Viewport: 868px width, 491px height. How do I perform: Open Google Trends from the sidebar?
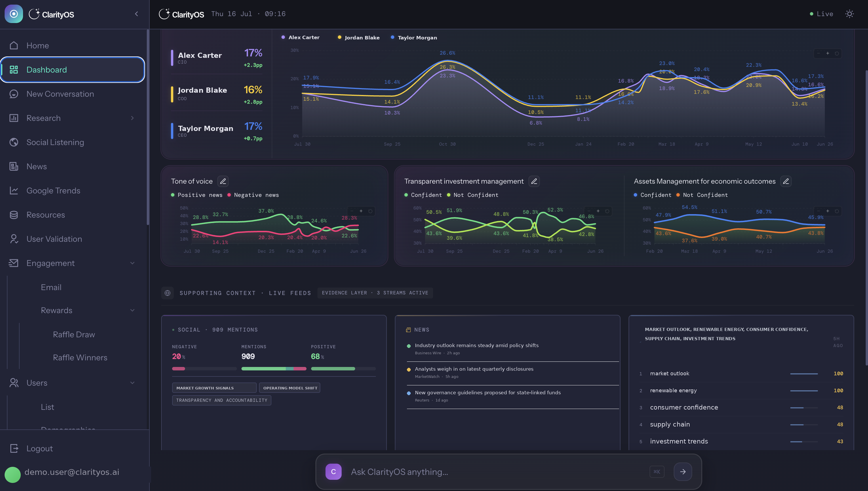73,191
